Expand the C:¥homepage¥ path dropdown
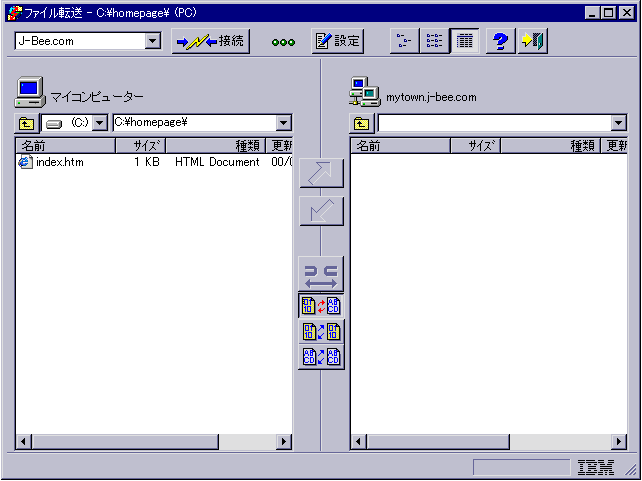Screen dimensions: 642x481 click(283, 123)
